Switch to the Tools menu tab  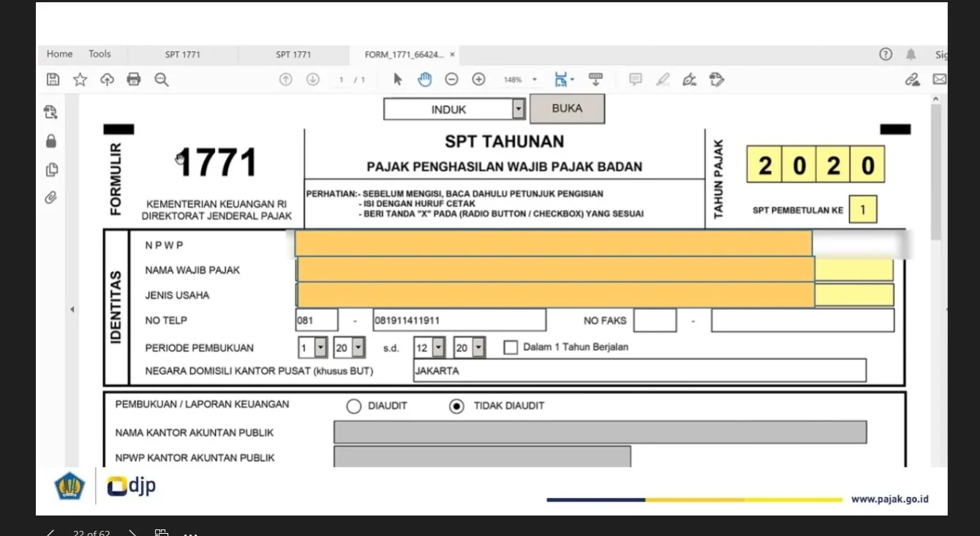point(99,54)
